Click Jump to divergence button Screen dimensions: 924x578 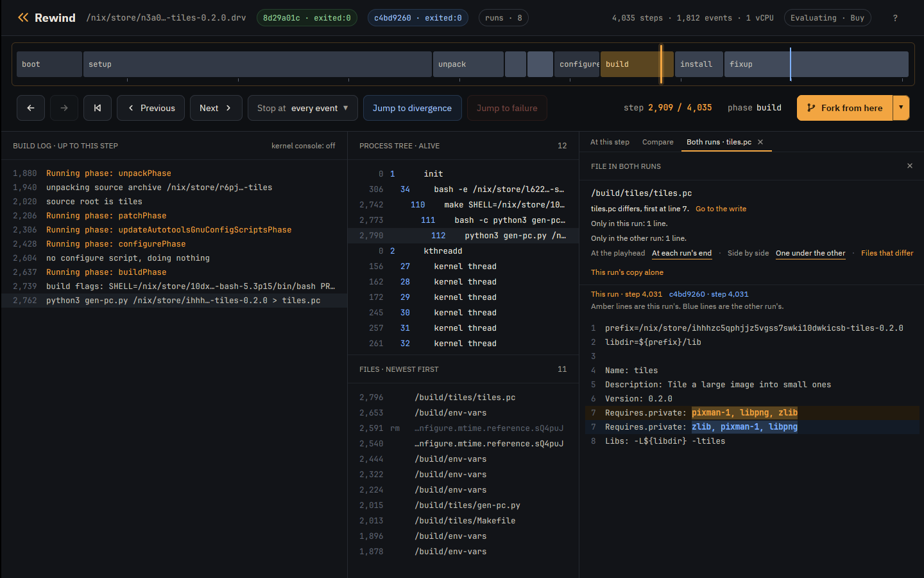pyautogui.click(x=412, y=108)
